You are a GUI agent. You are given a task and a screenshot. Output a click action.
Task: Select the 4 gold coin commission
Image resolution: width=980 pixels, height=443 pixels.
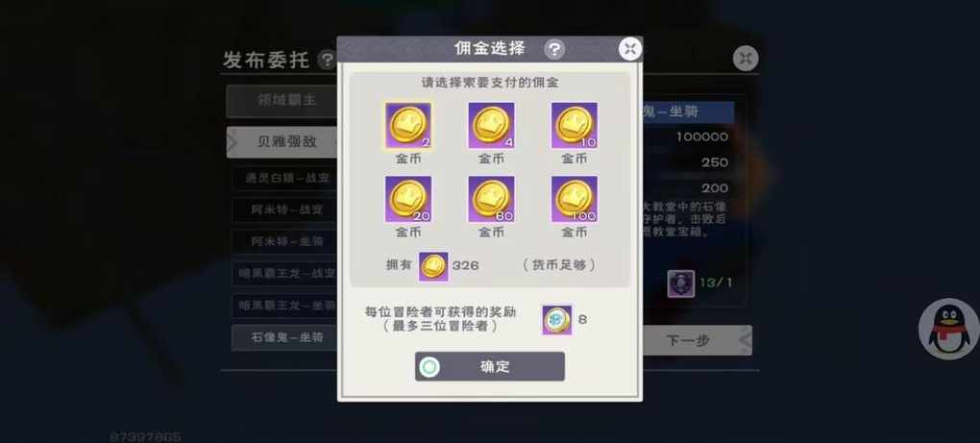pos(491,126)
